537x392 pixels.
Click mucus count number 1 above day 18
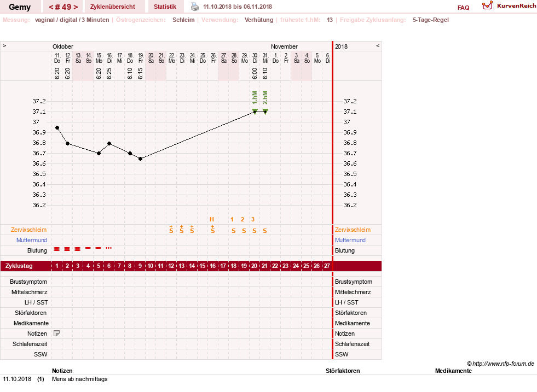click(x=232, y=219)
